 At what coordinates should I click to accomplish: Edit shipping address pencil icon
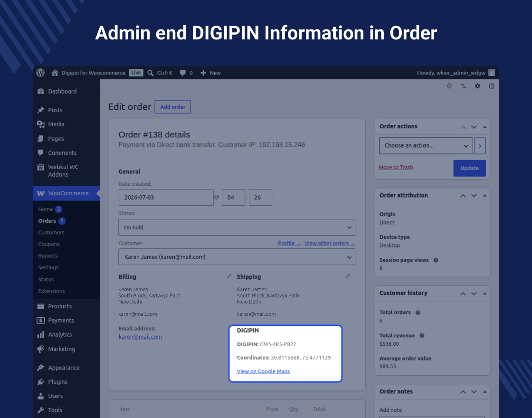coord(348,276)
